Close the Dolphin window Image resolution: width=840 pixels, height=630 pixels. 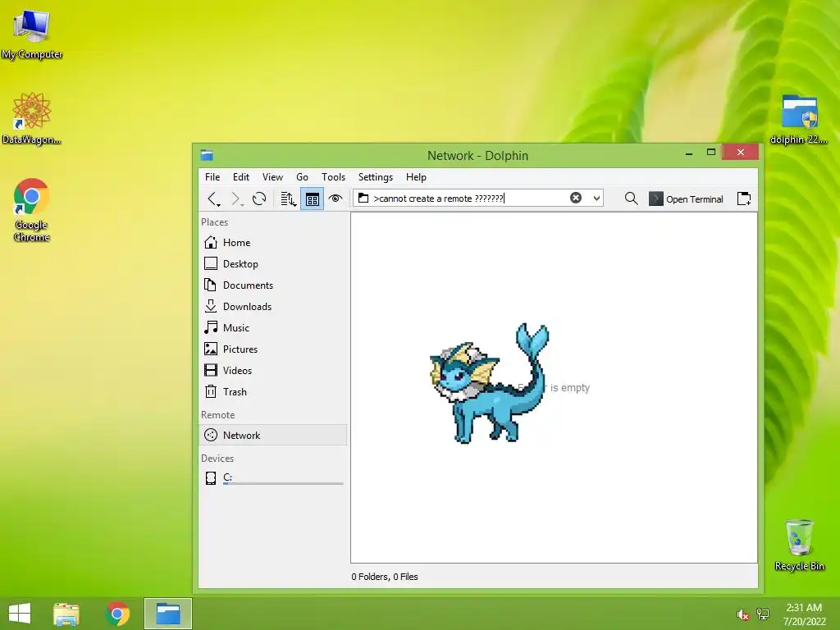(x=741, y=152)
